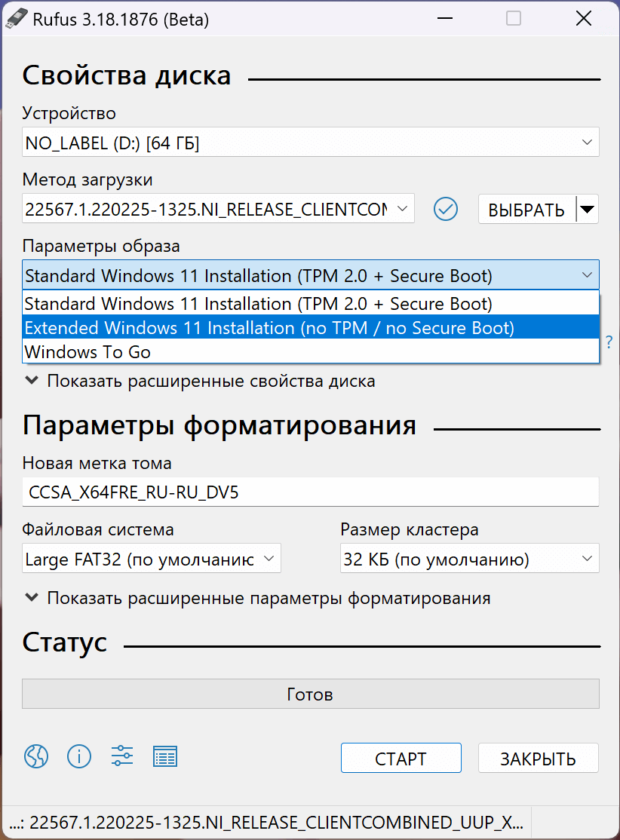Click the help question mark icon
620x840 pixels.
pos(609,341)
